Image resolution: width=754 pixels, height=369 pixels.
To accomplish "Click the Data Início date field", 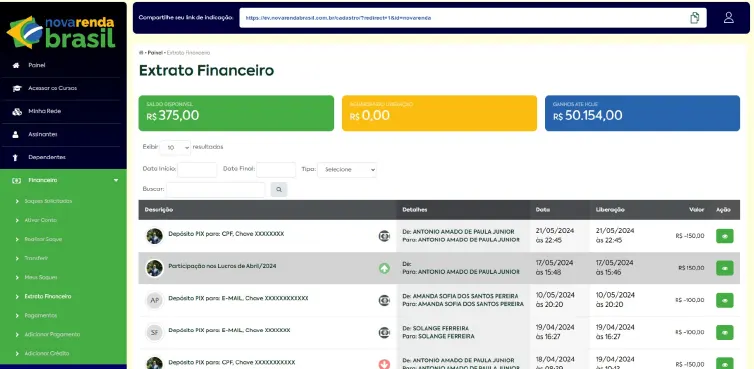I will 197,170.
